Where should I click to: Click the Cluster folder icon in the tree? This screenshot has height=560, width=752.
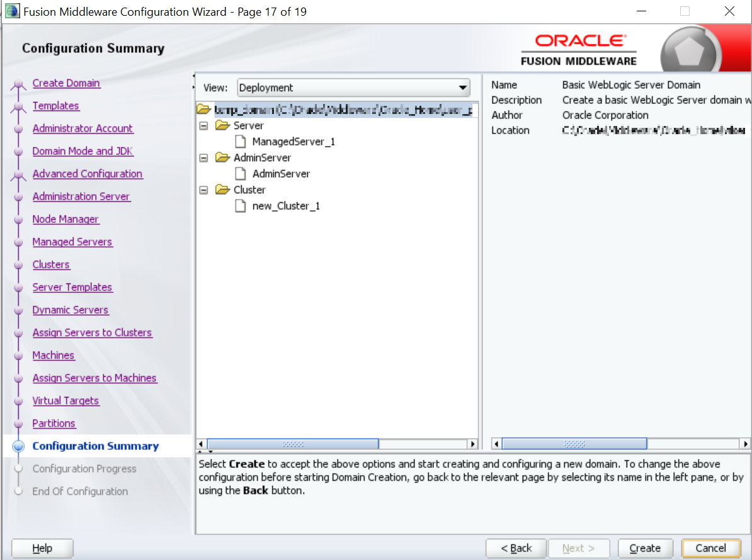coord(222,190)
